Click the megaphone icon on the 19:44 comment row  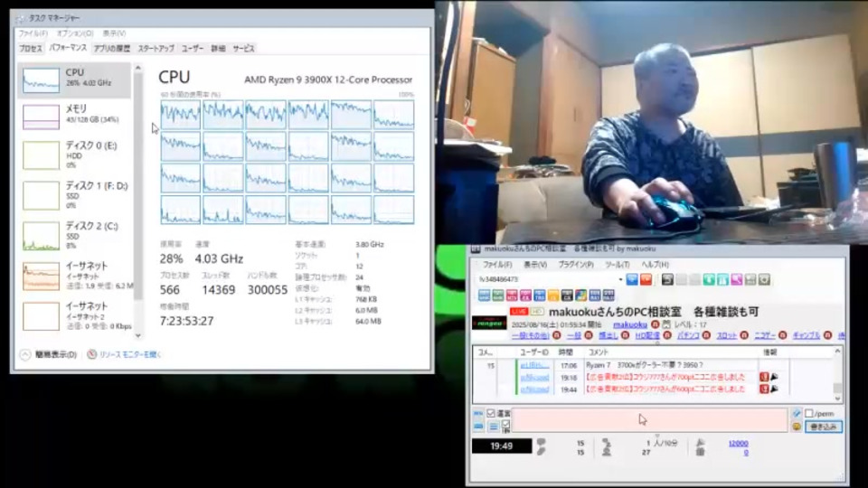pyautogui.click(x=775, y=389)
